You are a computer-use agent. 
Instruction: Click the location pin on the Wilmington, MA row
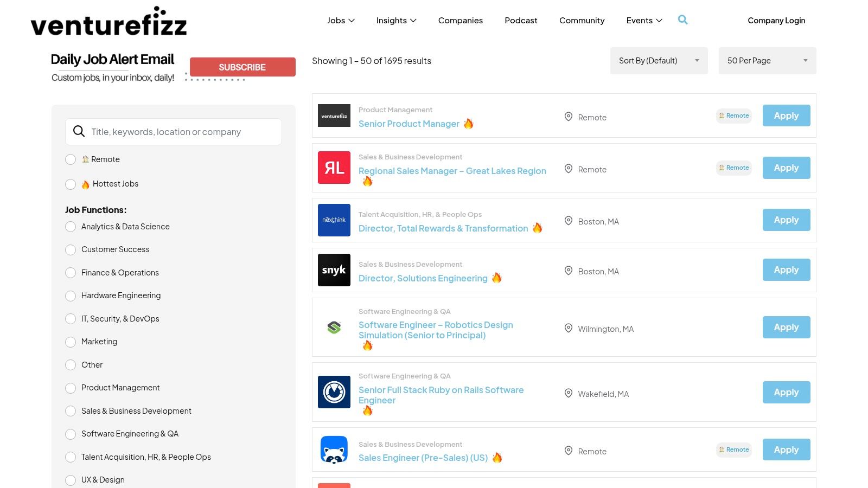[x=569, y=328]
